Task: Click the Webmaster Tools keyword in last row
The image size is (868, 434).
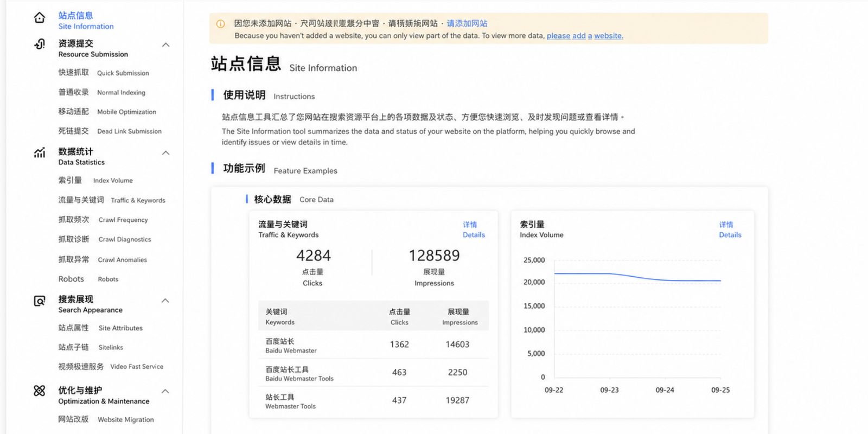Action: pyautogui.click(x=290, y=401)
